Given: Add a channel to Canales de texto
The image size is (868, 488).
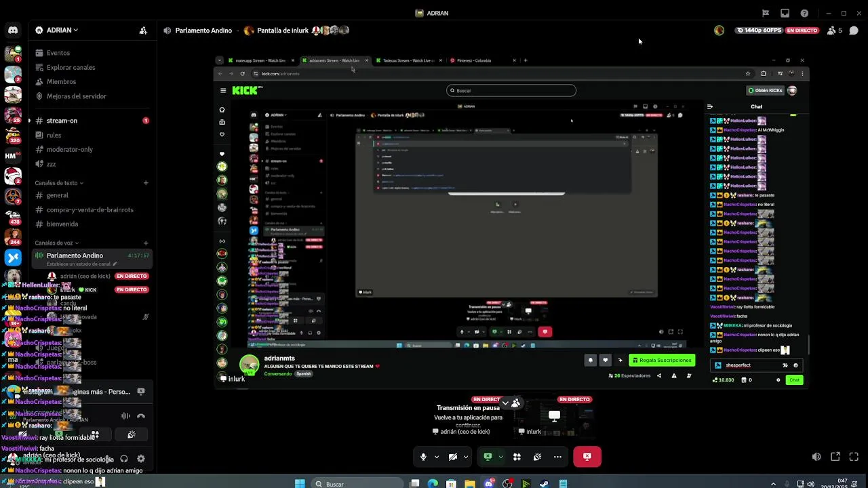Looking at the screenshot, I should tap(146, 183).
